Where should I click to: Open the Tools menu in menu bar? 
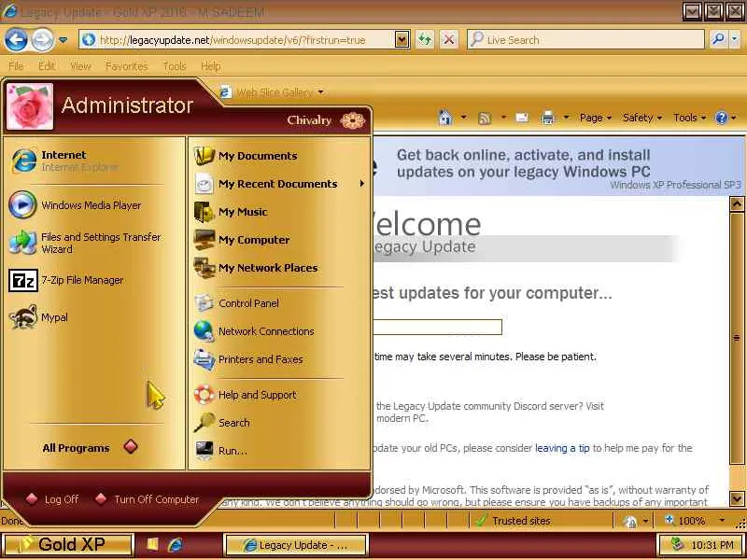coord(175,65)
